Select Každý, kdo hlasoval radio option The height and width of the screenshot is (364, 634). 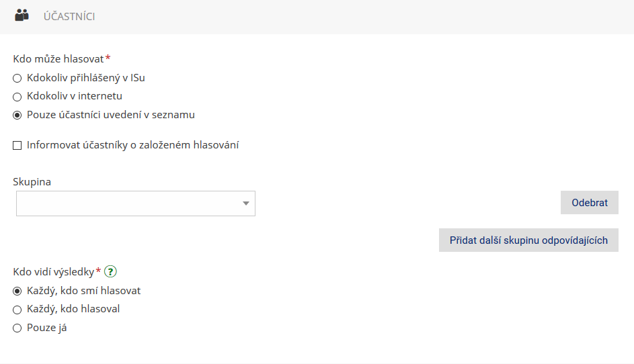coord(17,310)
